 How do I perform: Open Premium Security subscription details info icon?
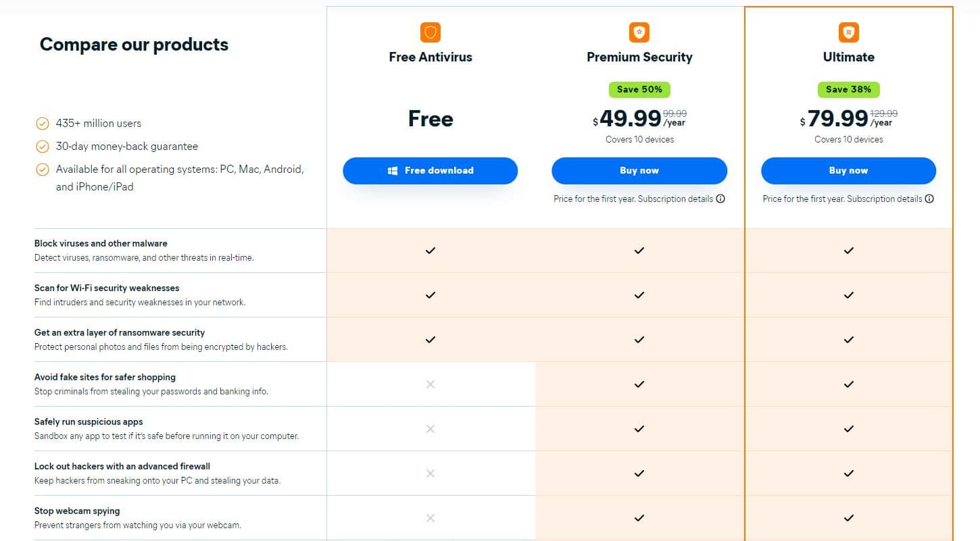tap(720, 199)
